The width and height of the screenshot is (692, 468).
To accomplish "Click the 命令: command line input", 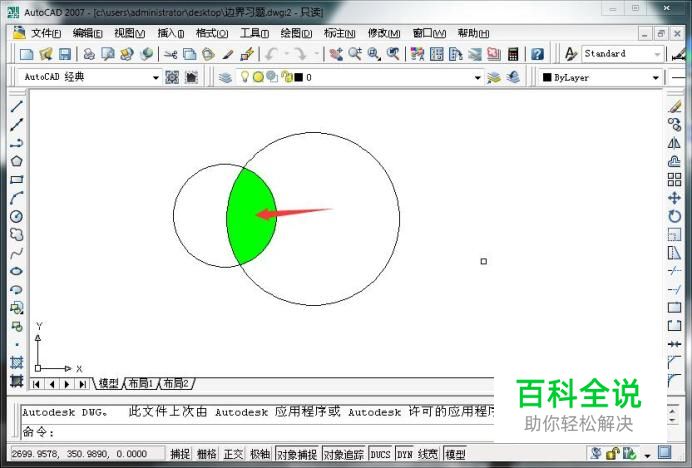I will click(x=258, y=432).
